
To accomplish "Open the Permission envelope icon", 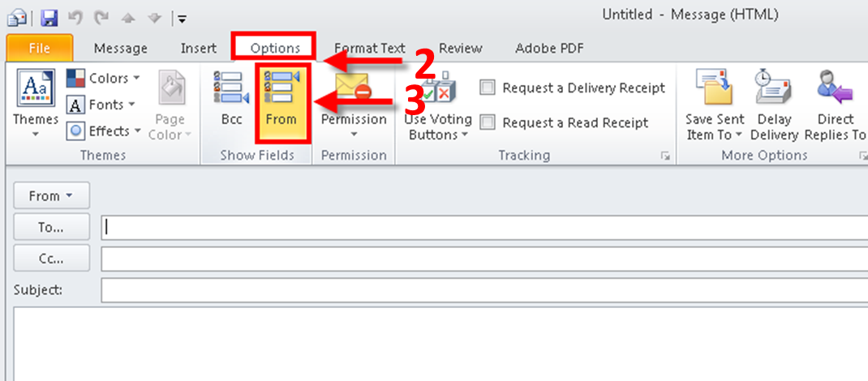I will coord(354,88).
